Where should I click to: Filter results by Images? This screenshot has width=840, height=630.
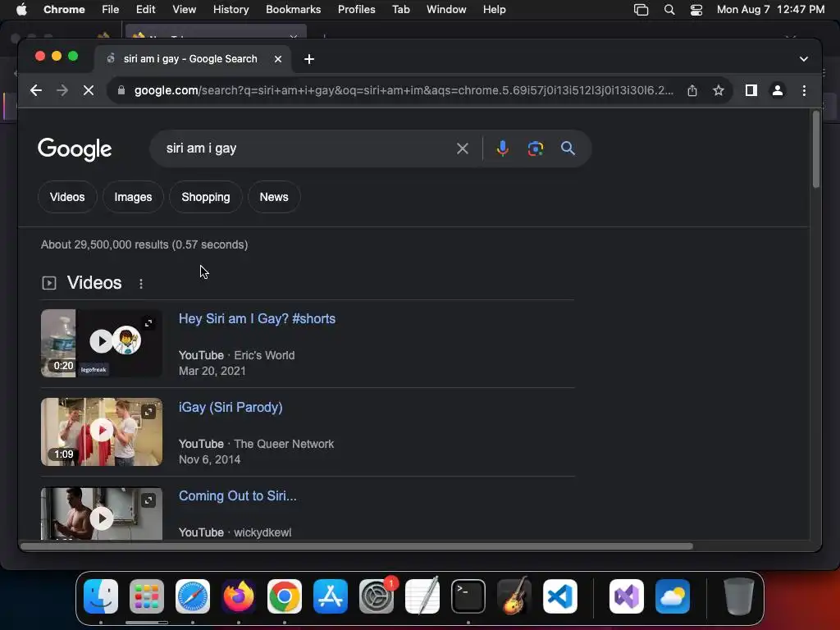133,197
